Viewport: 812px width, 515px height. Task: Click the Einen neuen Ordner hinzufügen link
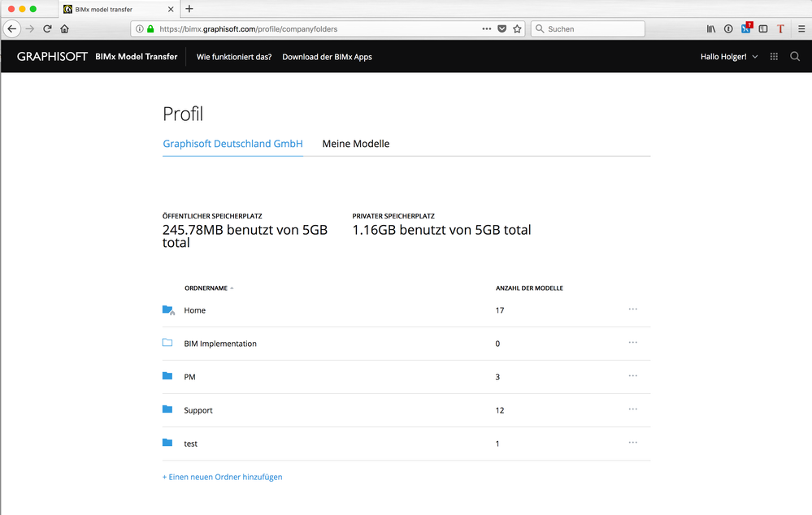[223, 477]
